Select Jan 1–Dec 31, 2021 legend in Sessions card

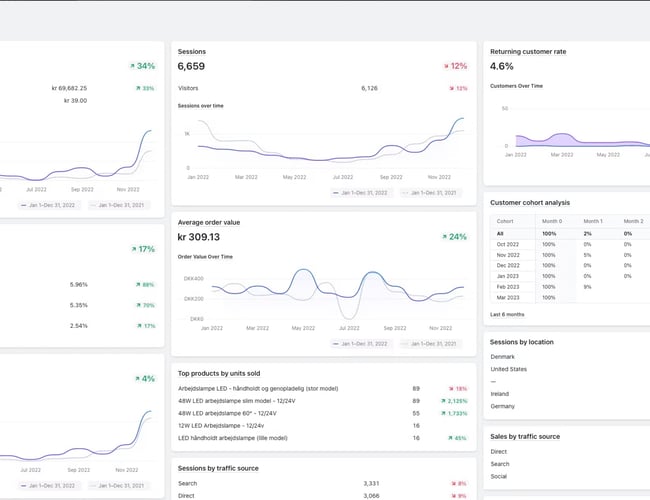pyautogui.click(x=430, y=193)
